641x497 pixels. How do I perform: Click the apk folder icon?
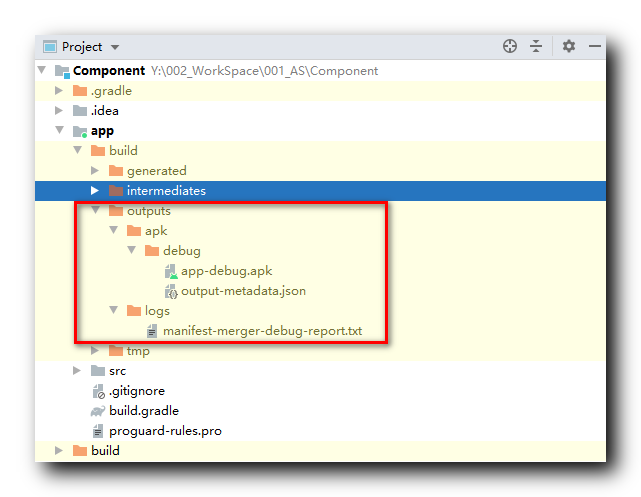[x=134, y=231]
